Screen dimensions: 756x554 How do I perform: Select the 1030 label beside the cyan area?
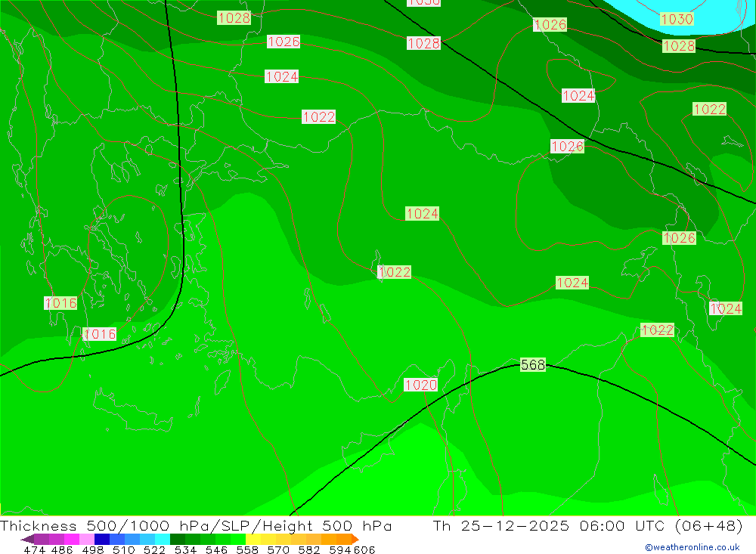tap(677, 19)
